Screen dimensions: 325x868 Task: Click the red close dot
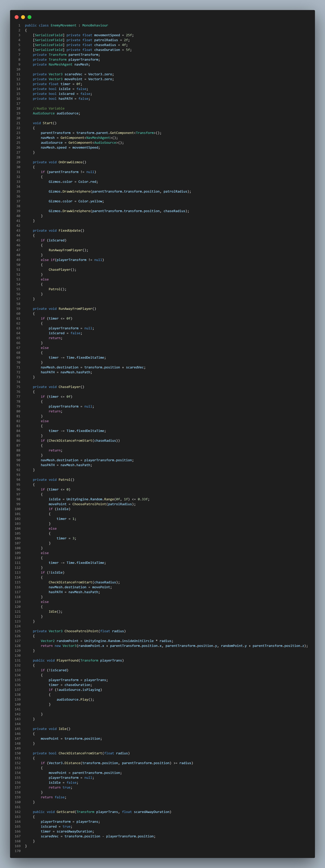point(16,17)
